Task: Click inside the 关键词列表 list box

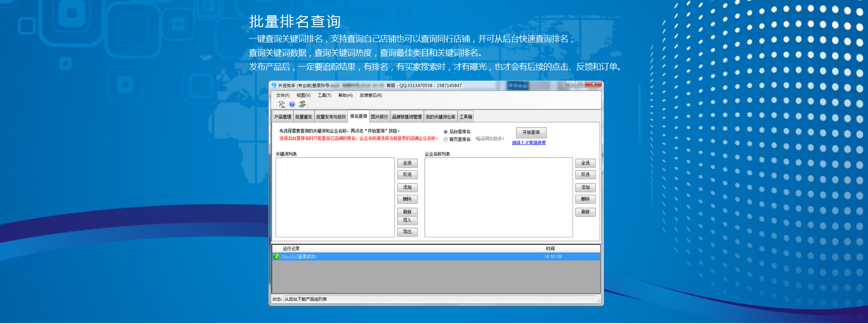Action: click(x=335, y=197)
